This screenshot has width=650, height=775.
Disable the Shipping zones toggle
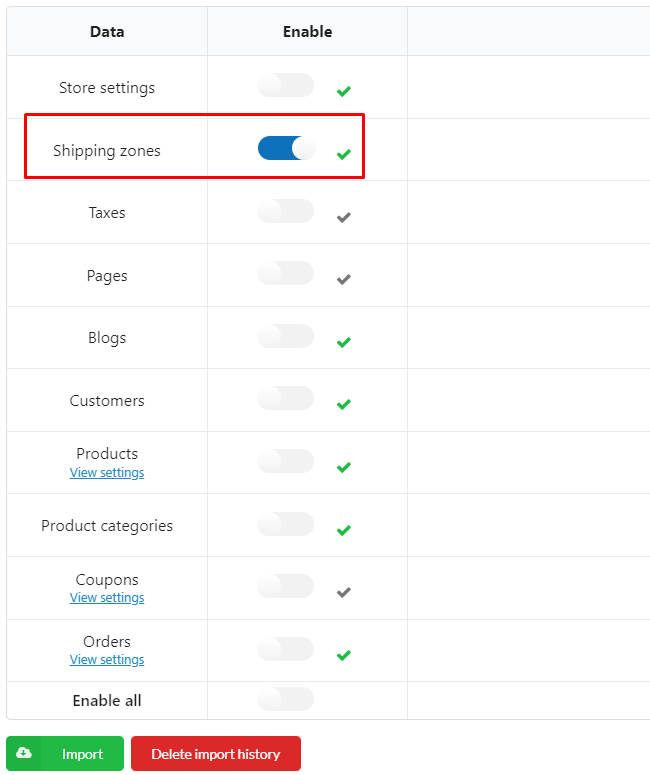[286, 148]
